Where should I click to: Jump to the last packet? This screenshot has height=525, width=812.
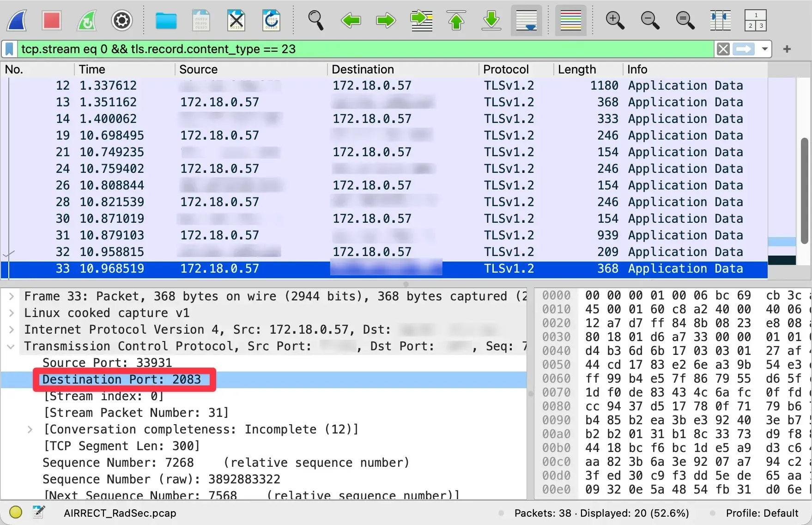coord(491,20)
